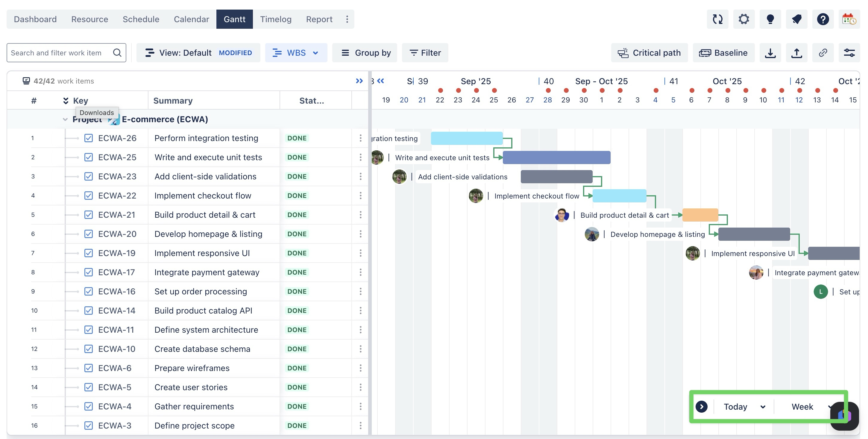868x439 pixels.
Task: Open settings gear icon
Action: (744, 19)
